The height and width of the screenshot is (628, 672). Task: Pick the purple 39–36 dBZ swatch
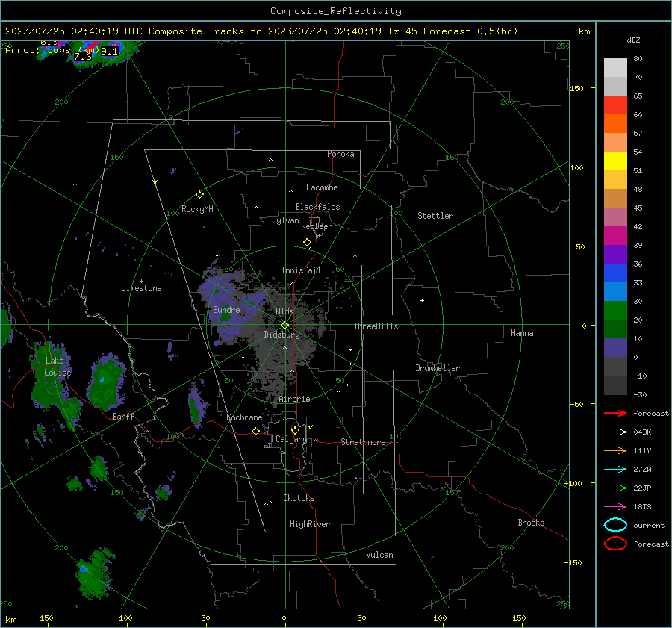point(615,255)
